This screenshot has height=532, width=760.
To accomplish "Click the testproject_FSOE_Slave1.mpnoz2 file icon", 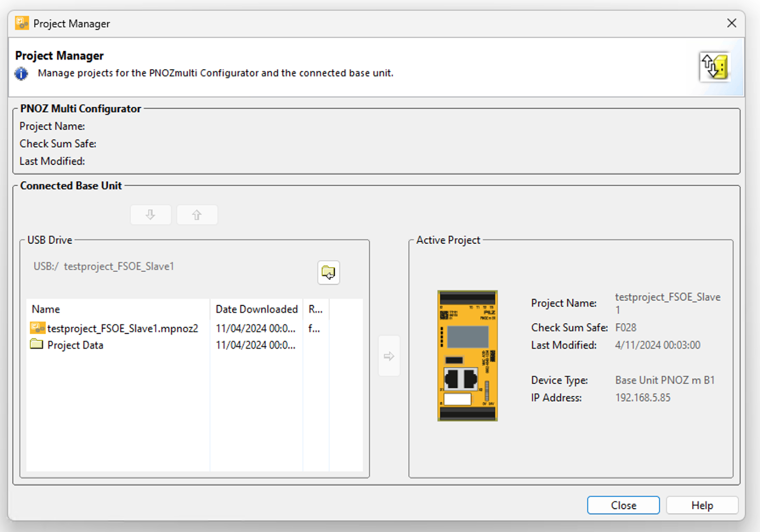I will 38,328.
